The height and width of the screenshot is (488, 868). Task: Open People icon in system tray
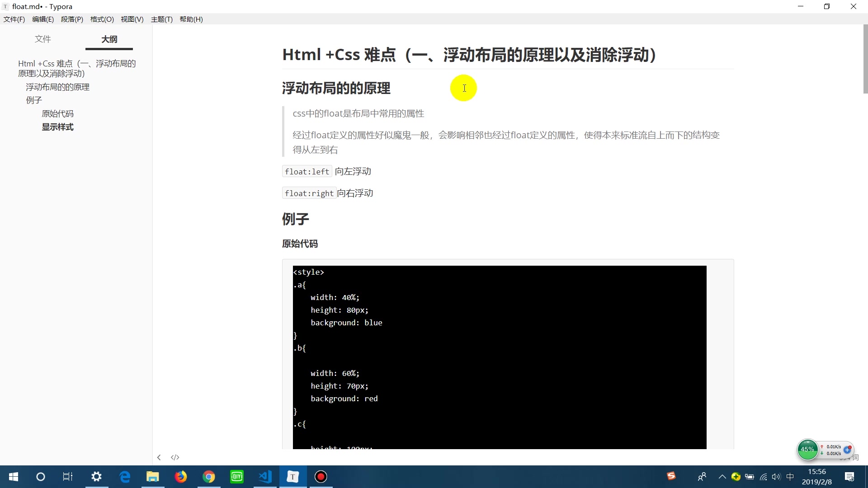pos(702,477)
